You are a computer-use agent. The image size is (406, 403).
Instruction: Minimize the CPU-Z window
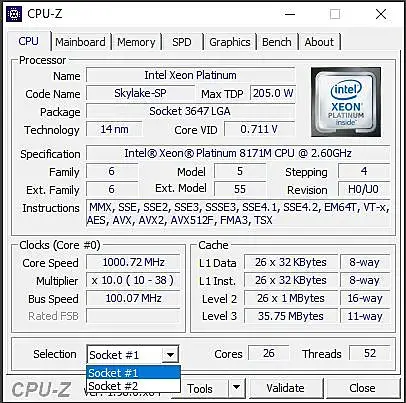290,14
